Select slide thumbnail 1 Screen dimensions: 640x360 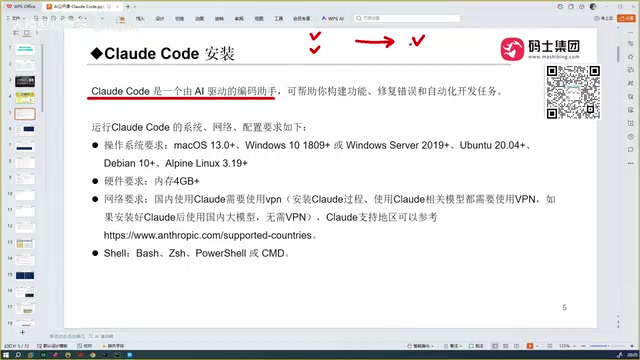(25, 49)
